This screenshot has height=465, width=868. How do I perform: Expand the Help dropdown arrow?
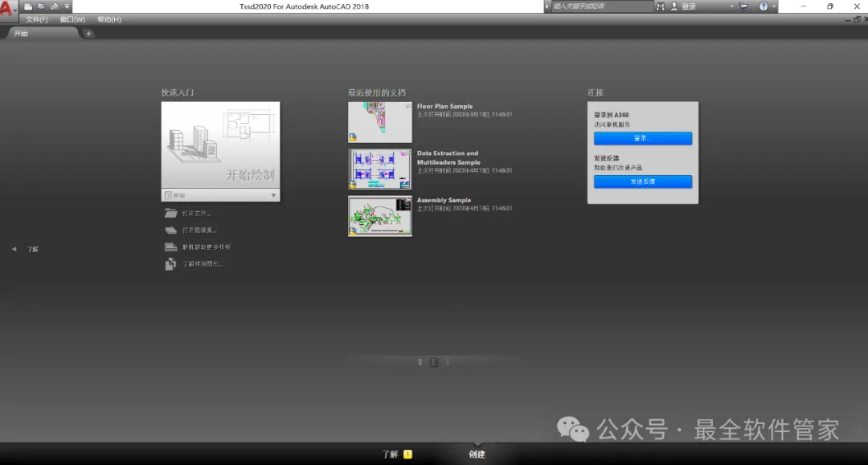774,6
